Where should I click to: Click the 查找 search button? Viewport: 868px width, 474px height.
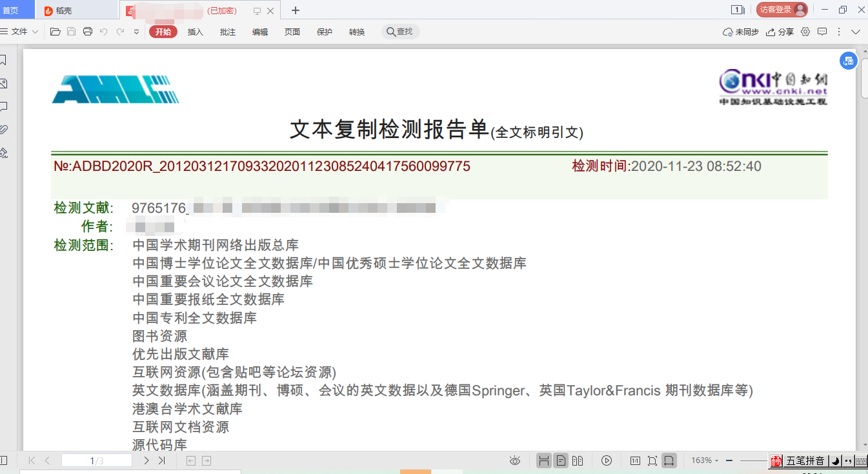coord(400,32)
